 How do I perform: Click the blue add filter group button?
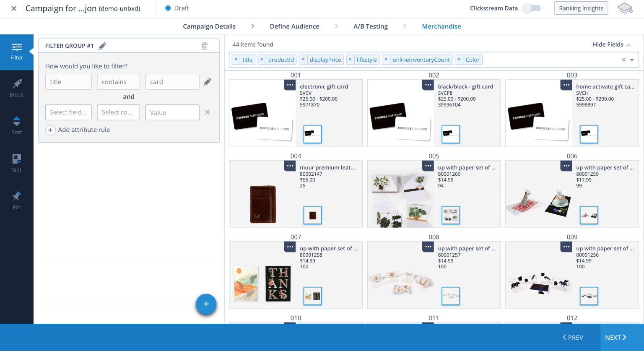(x=206, y=304)
